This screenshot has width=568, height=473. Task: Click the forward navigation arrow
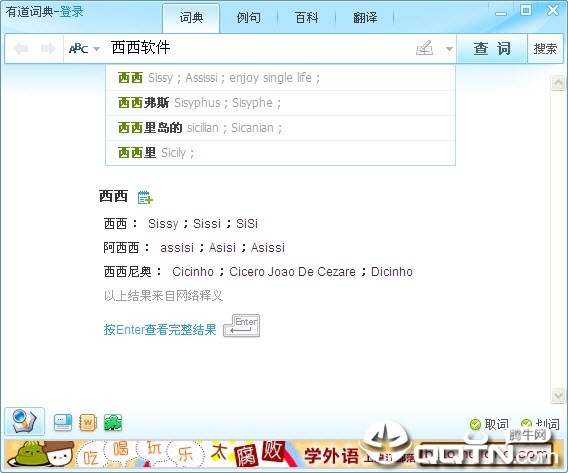tap(48, 48)
